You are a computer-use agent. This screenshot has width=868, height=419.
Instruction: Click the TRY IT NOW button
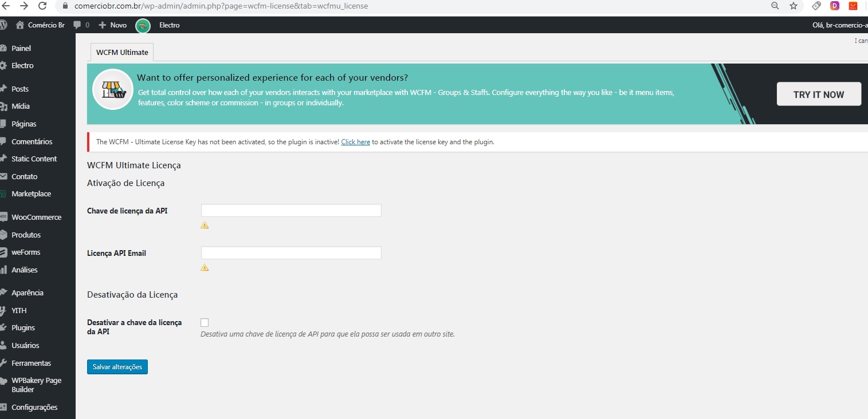point(819,94)
